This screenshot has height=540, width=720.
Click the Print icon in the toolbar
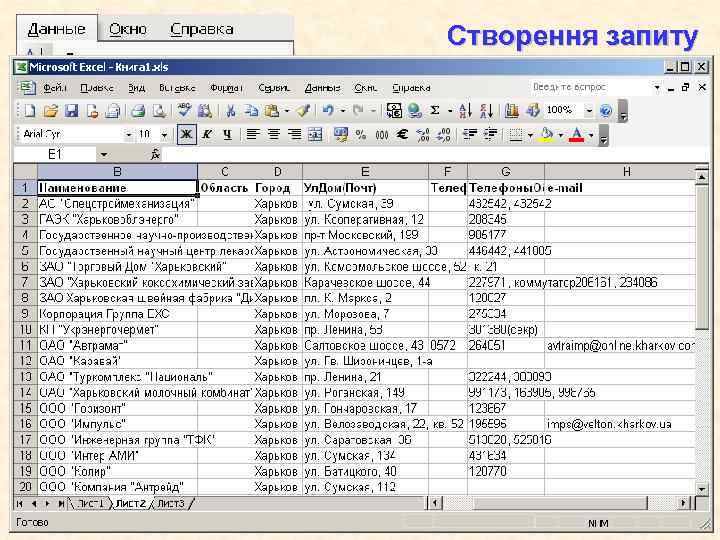[x=138, y=111]
